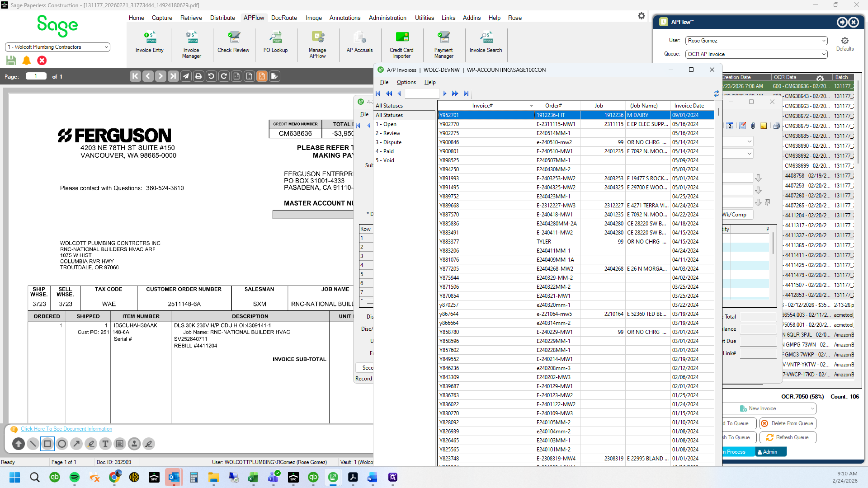
Task: Click the page number input field
Action: coord(36,76)
